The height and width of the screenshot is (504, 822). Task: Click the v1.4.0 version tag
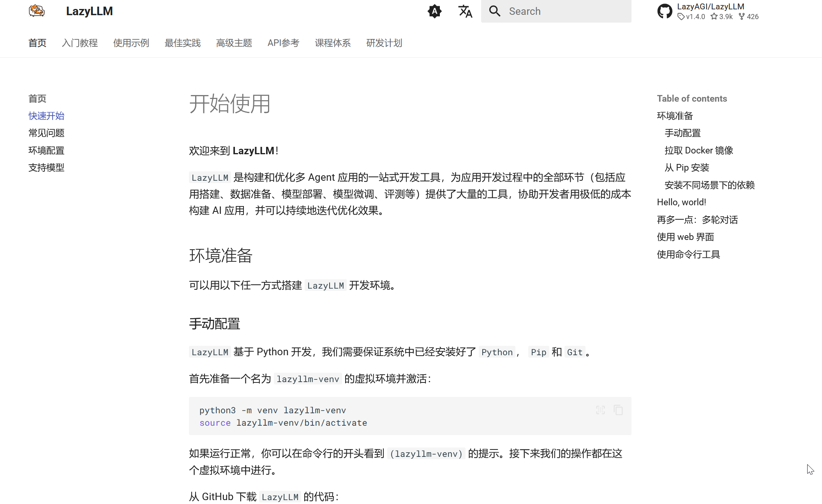coord(691,16)
